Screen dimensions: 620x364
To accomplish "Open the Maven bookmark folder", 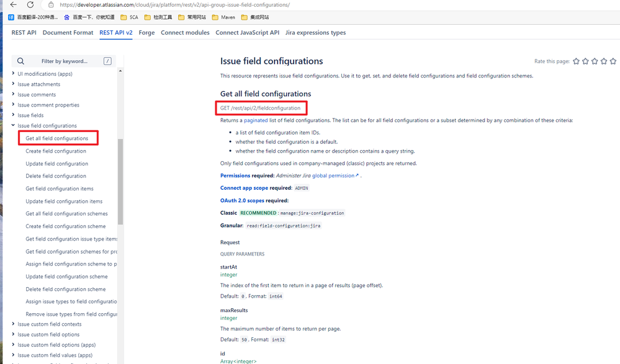I will 223,17.
